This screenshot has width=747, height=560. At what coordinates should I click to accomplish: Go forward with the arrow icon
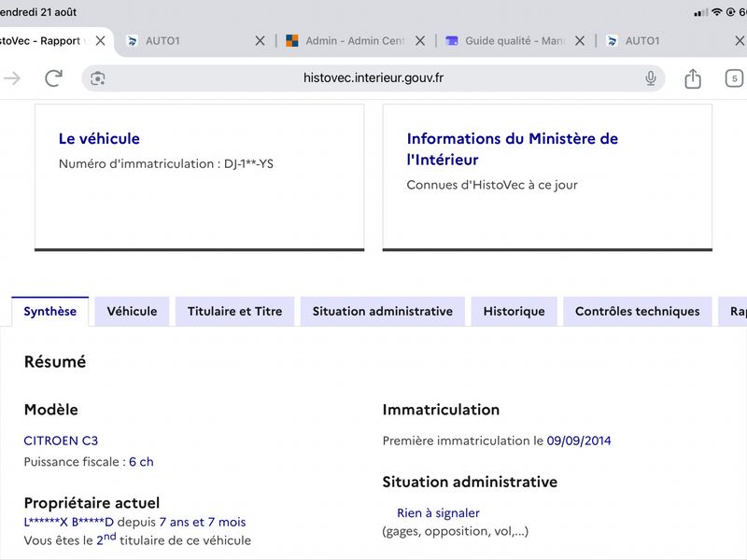[11, 78]
